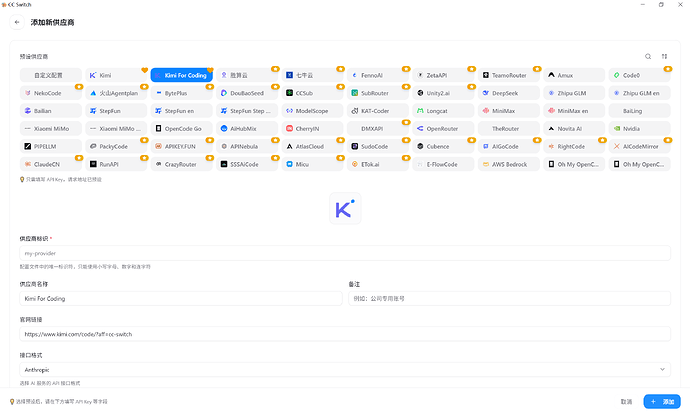Click the 取消 cancel button
This screenshot has height=414, width=690.
626,402
